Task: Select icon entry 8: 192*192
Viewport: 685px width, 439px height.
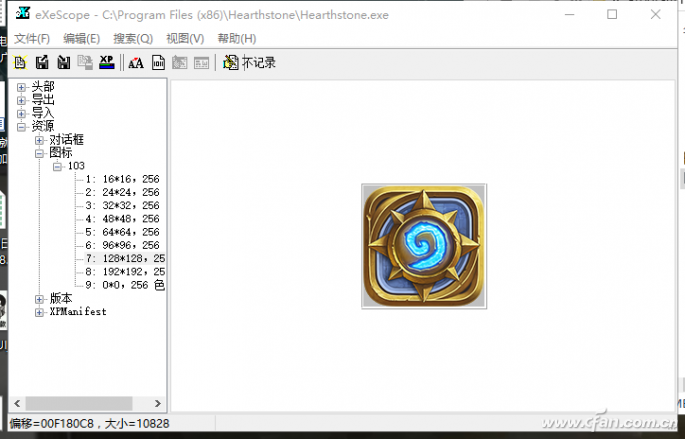Action: pyautogui.click(x=125, y=272)
